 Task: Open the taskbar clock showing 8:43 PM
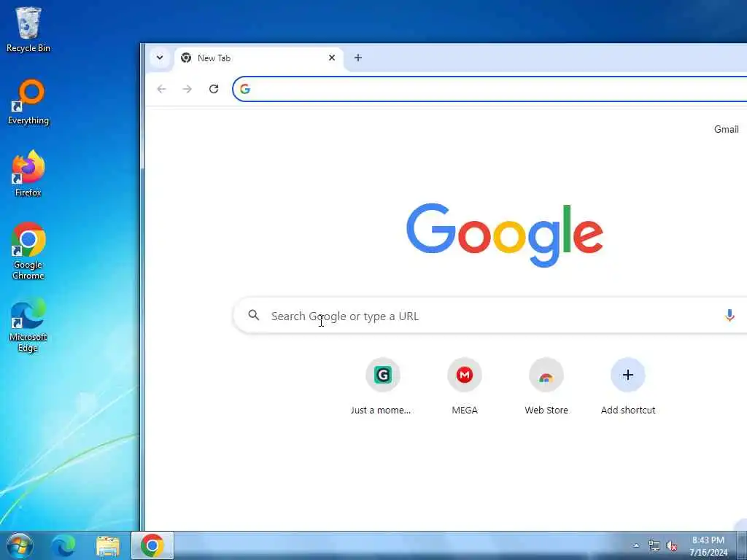[708, 545]
